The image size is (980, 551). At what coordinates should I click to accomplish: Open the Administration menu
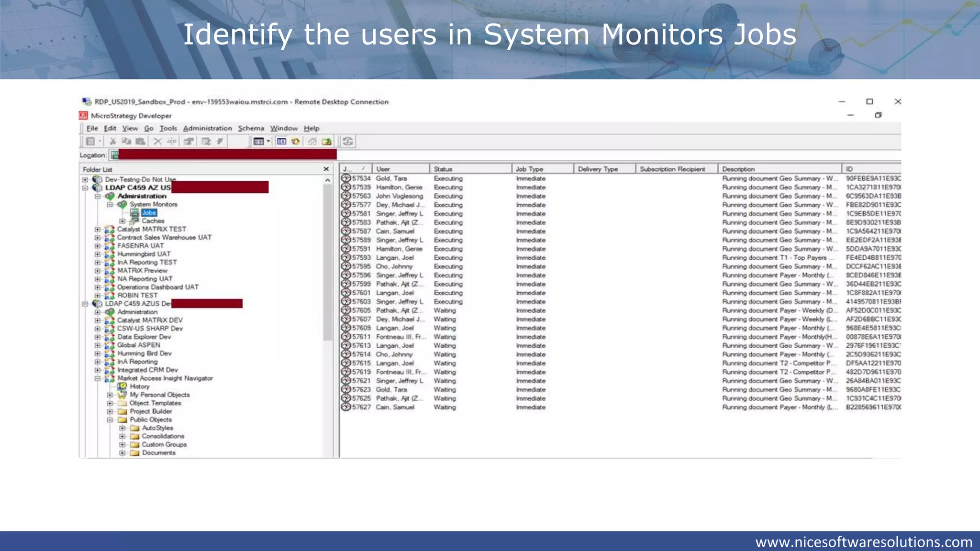(207, 128)
